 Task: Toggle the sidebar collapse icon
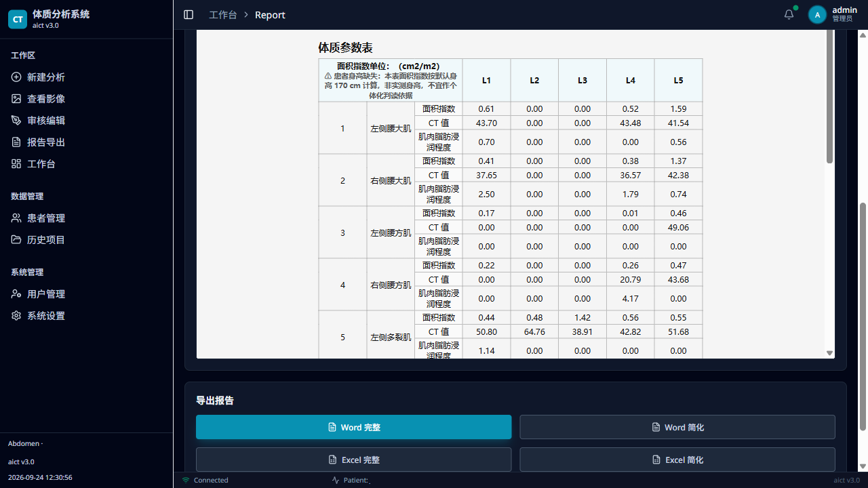point(189,15)
